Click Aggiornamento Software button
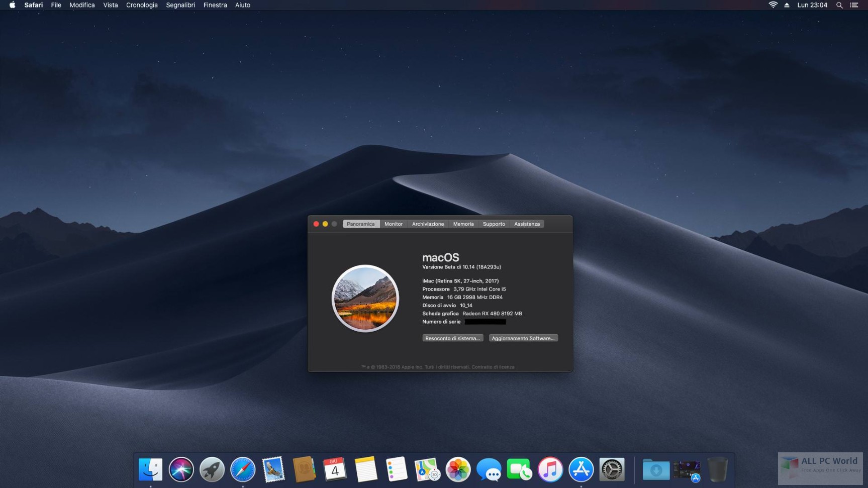 point(523,338)
